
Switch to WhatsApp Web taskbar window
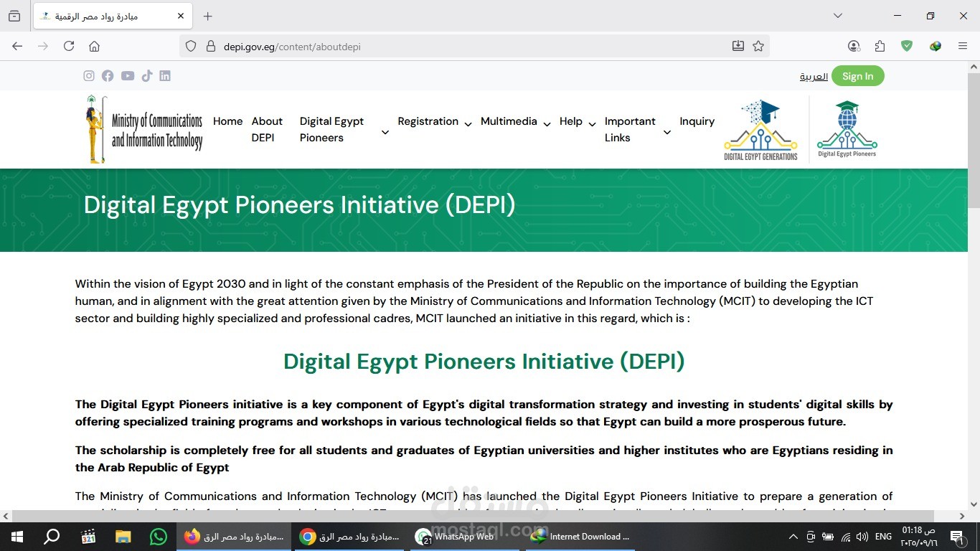point(465,537)
